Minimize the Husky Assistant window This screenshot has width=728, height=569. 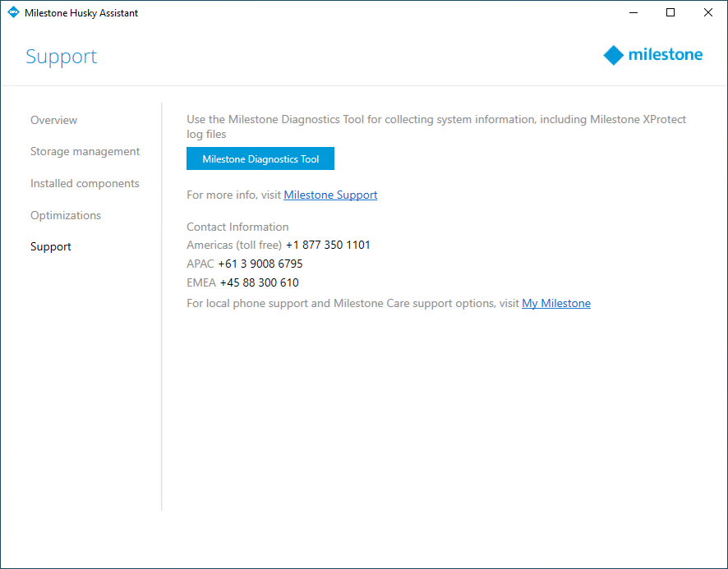click(634, 12)
